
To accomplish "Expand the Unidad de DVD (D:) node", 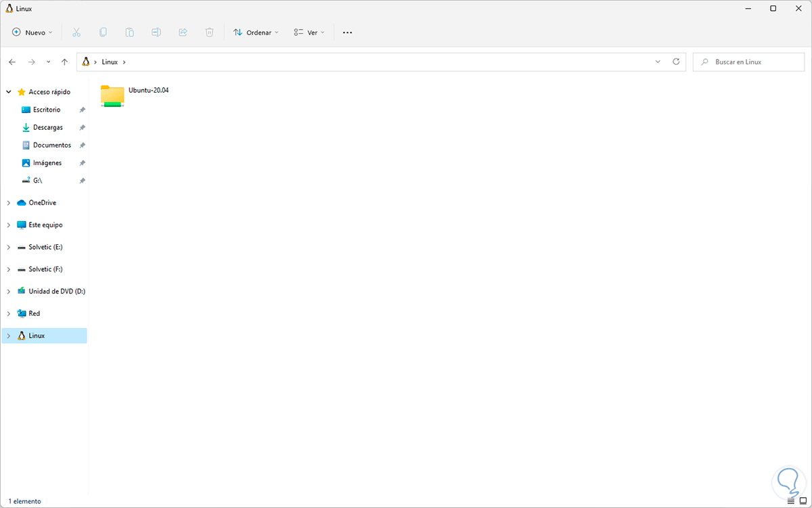I will click(x=8, y=292).
